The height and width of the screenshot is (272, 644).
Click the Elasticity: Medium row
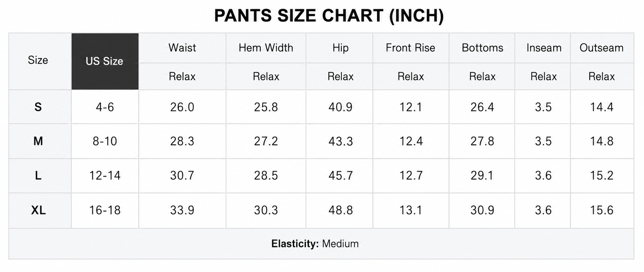pos(321,244)
